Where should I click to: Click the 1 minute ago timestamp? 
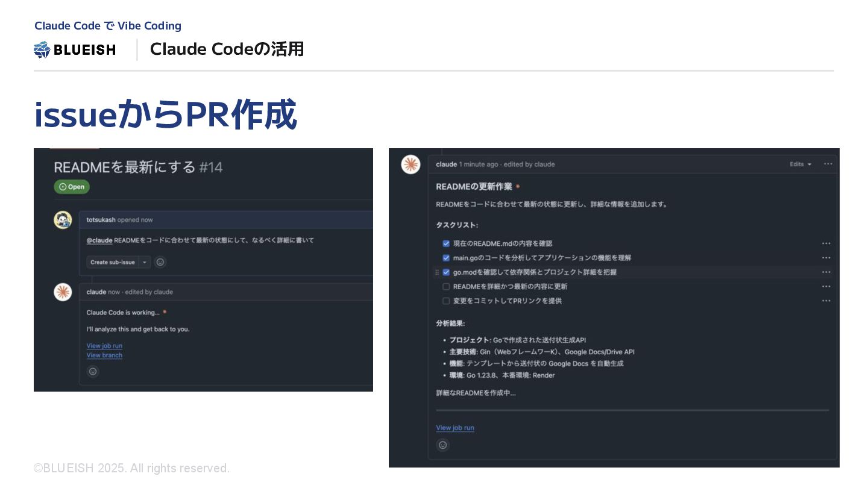479,164
